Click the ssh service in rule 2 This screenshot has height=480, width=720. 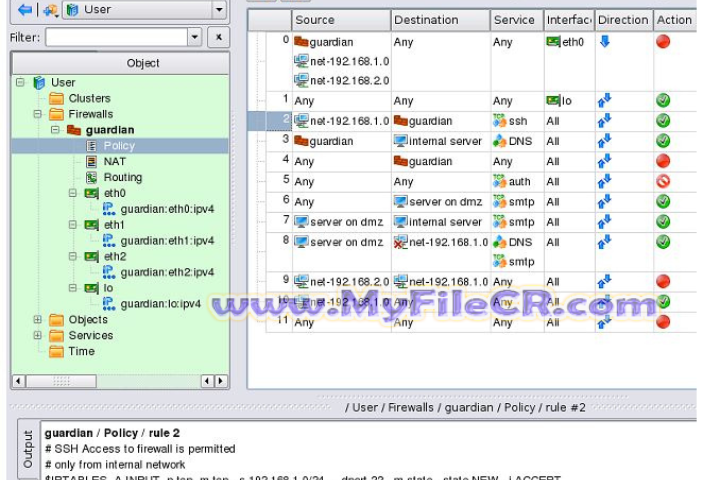click(510, 121)
